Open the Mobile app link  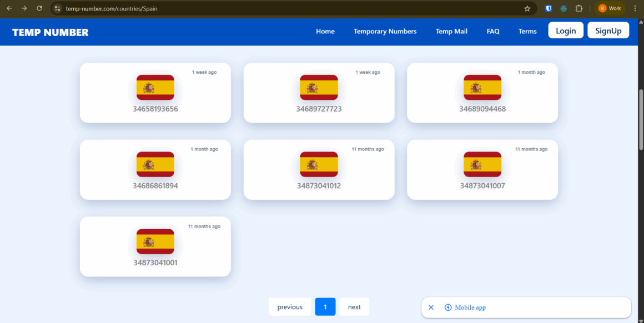[x=470, y=307]
